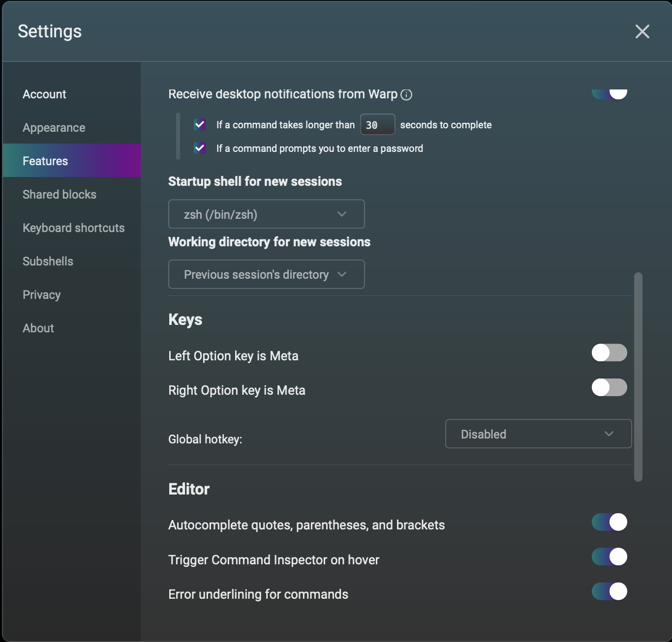
Task: Edit the 30 seconds threshold field
Action: coord(377,125)
